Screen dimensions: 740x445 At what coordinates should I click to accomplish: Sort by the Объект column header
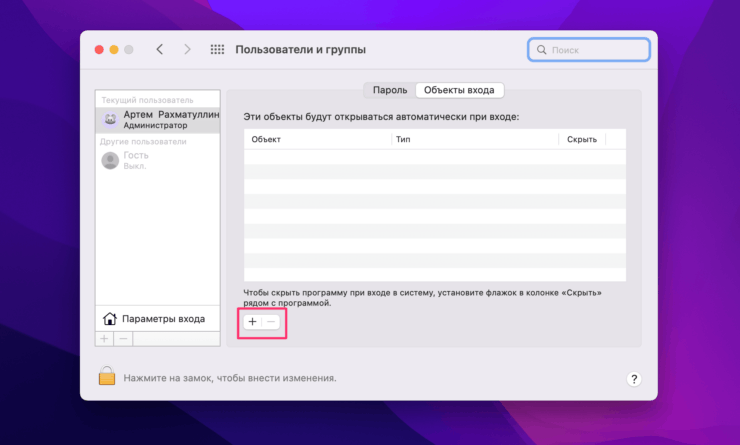click(x=318, y=139)
